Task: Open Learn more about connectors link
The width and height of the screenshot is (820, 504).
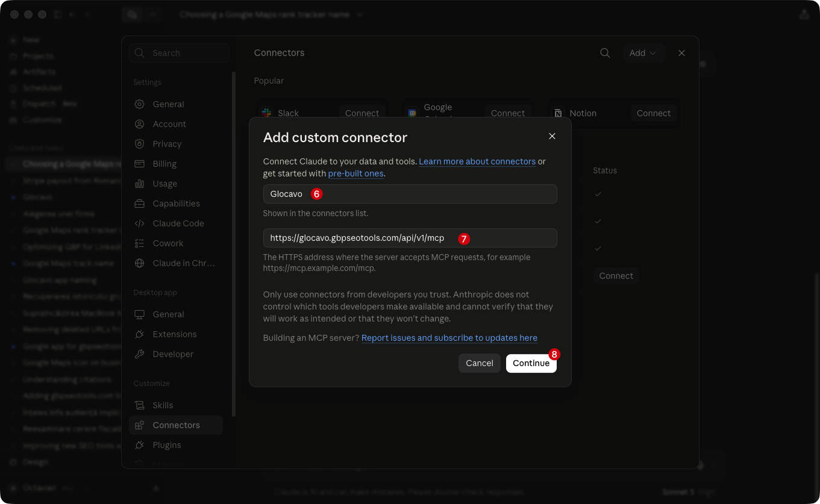Action: pyautogui.click(x=477, y=161)
